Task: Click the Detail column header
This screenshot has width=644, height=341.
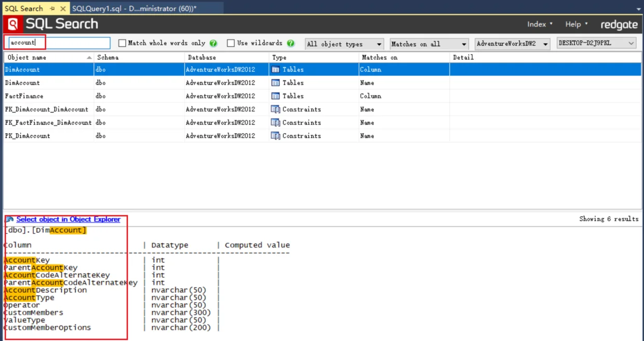Action: [545, 58]
